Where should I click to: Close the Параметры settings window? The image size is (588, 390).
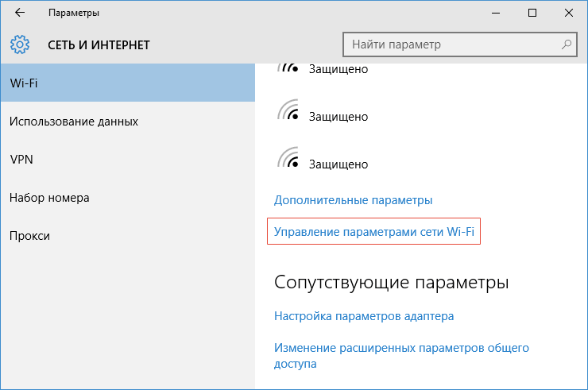pos(568,13)
